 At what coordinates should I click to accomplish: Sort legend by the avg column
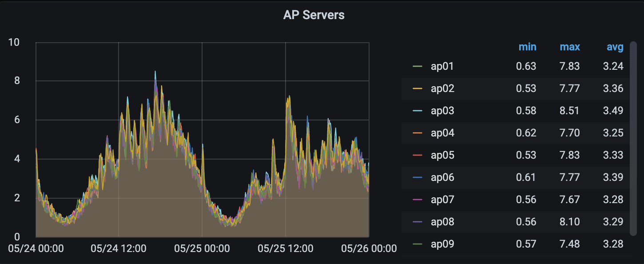615,47
